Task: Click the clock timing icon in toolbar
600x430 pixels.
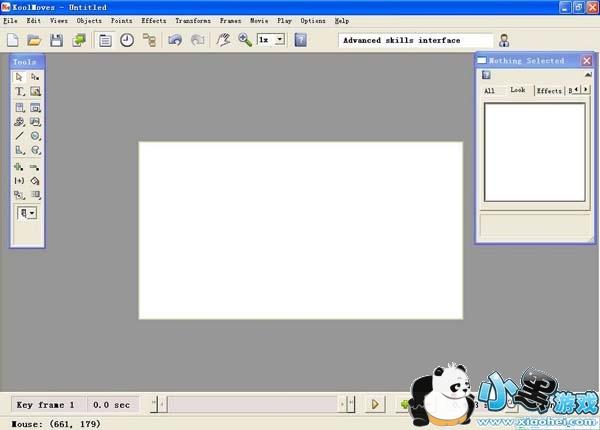Action: click(x=127, y=40)
